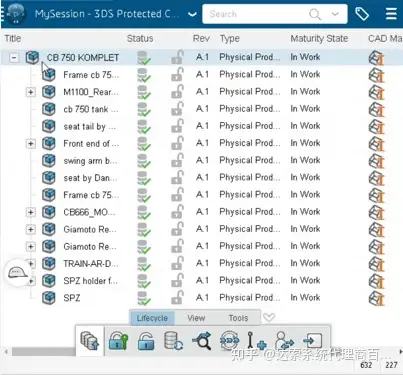This screenshot has width=403, height=375.
Task: Click CAD master icon in SPZ row
Action: 377,298
